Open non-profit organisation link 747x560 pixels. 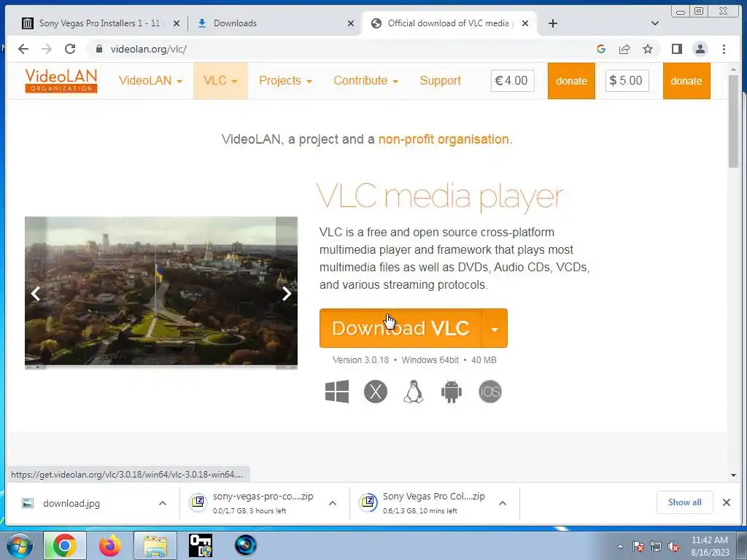pyautogui.click(x=444, y=139)
